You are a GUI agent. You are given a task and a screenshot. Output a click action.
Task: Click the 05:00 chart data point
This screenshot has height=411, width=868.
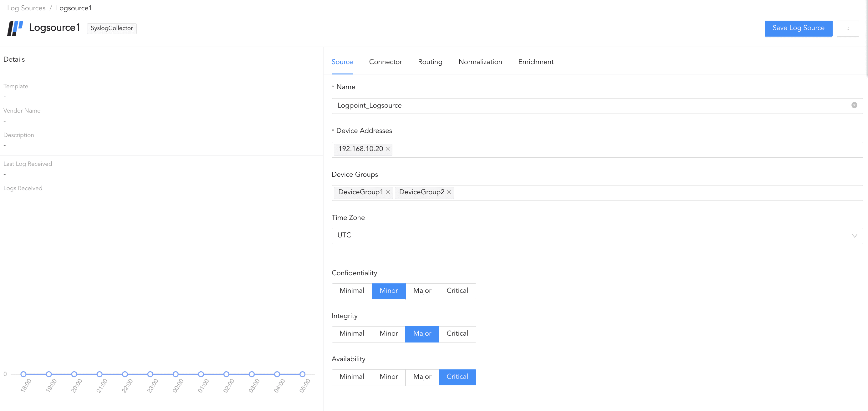(x=302, y=374)
